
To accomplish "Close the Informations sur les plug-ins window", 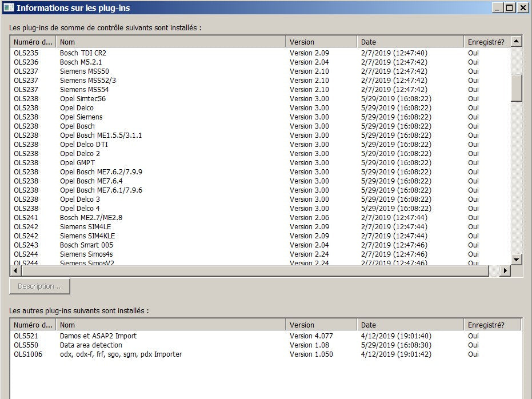I will click(x=523, y=7).
